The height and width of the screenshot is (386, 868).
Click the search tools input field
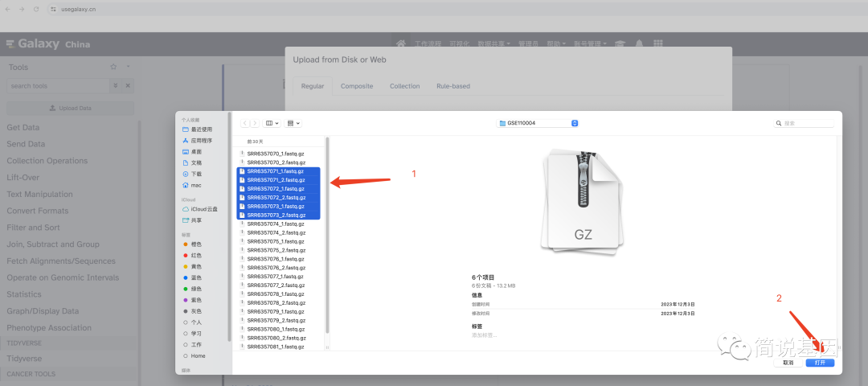[58, 86]
